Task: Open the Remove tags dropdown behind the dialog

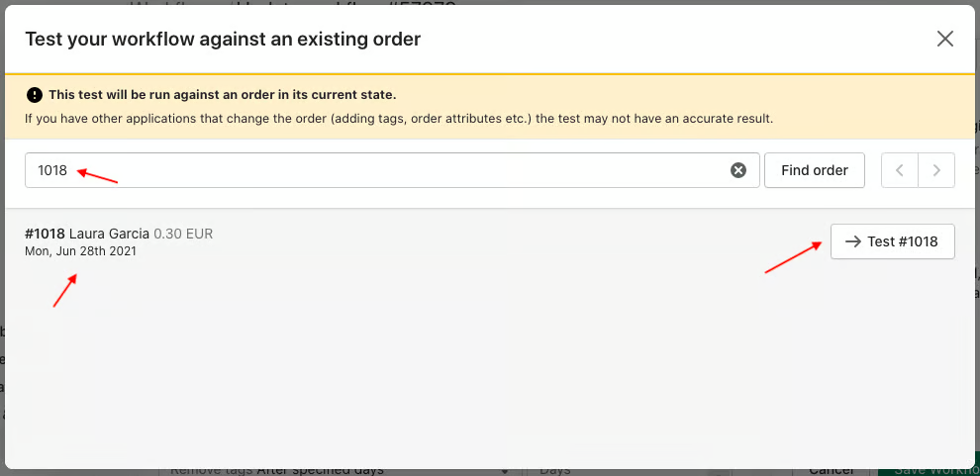Action: coord(338,470)
